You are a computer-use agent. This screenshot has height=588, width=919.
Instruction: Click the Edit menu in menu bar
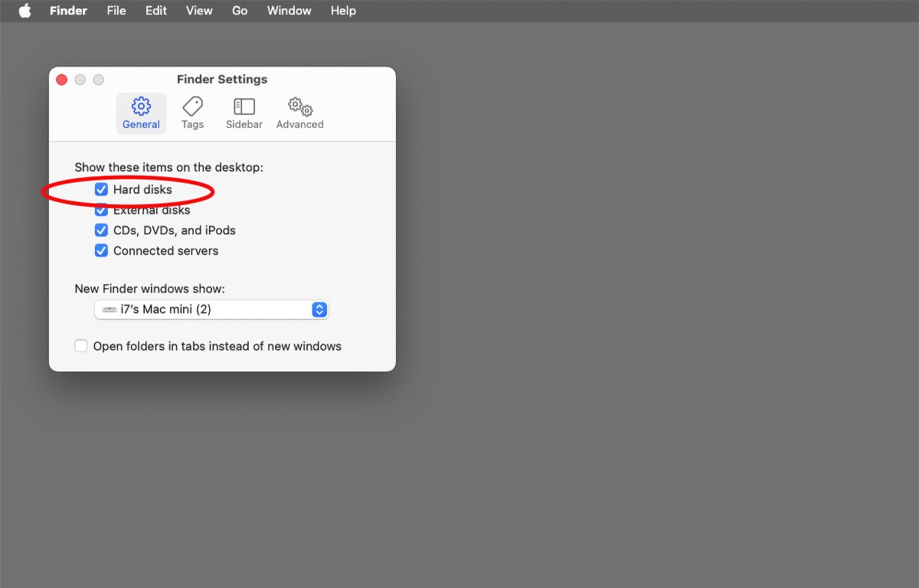point(156,11)
